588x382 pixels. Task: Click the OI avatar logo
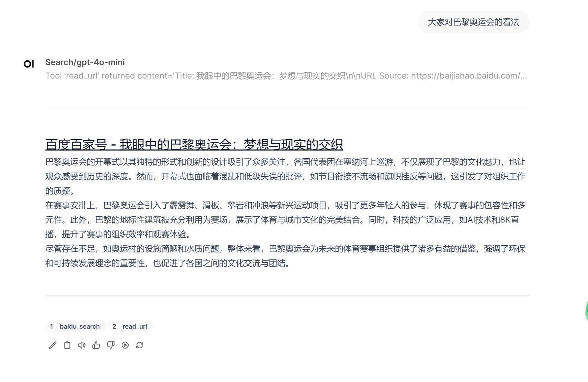[29, 64]
